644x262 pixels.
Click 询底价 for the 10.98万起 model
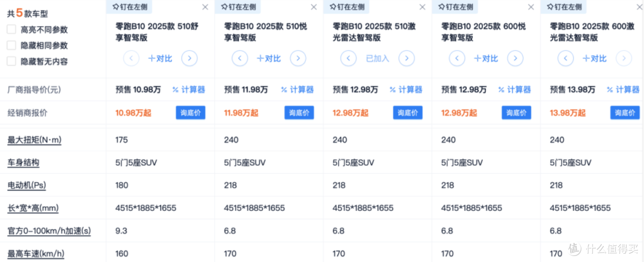191,113
